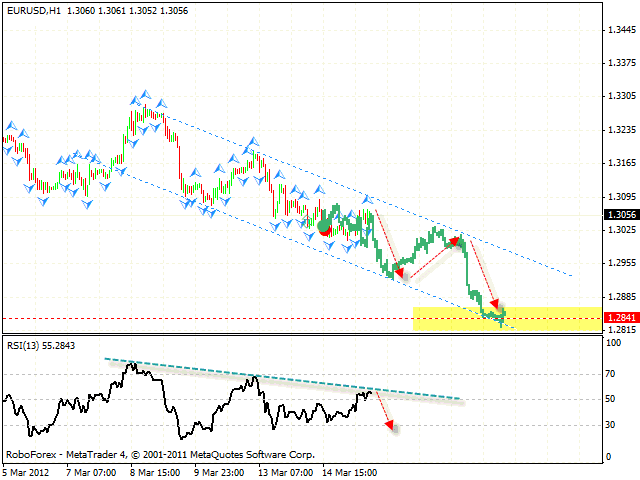Screen dimensions: 640x480
Task: Select the fractal arrow above the highest peak
Action: (145, 94)
